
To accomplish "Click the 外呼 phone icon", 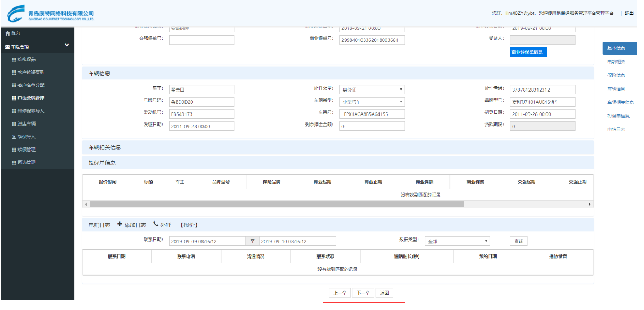I will coord(156,224).
